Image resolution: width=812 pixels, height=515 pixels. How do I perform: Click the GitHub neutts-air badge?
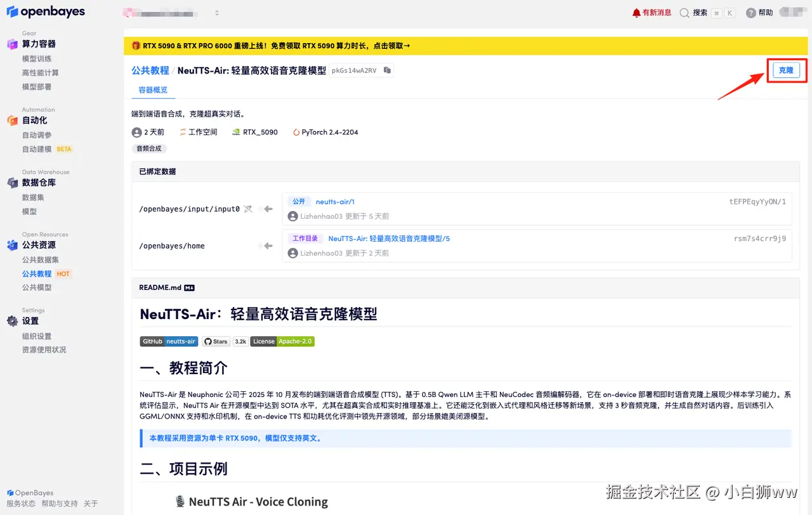click(169, 341)
